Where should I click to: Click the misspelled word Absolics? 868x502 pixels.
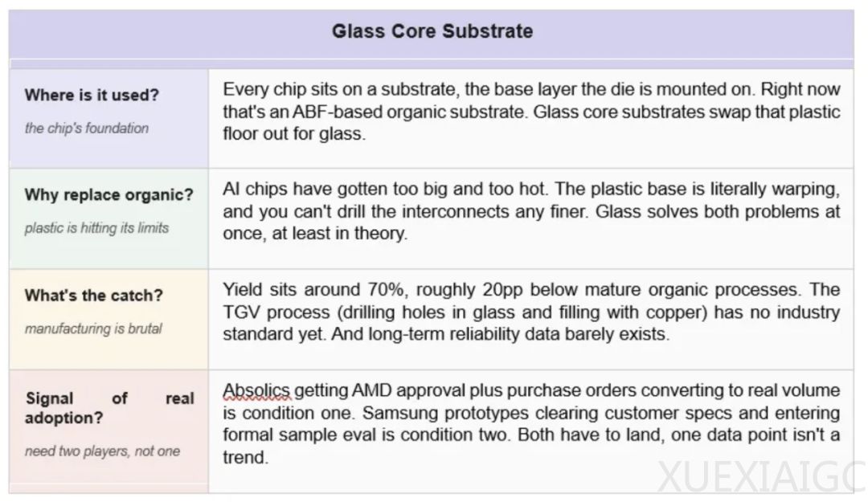coord(256,390)
